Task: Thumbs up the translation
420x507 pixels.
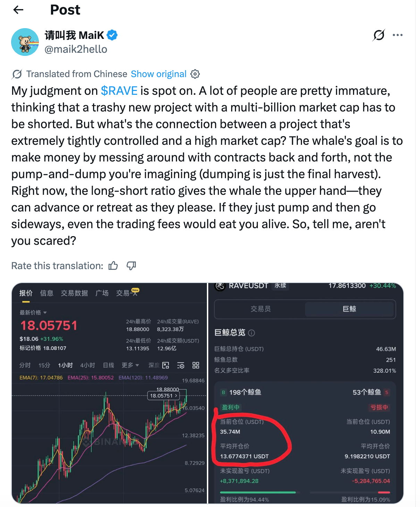Action: (113, 265)
